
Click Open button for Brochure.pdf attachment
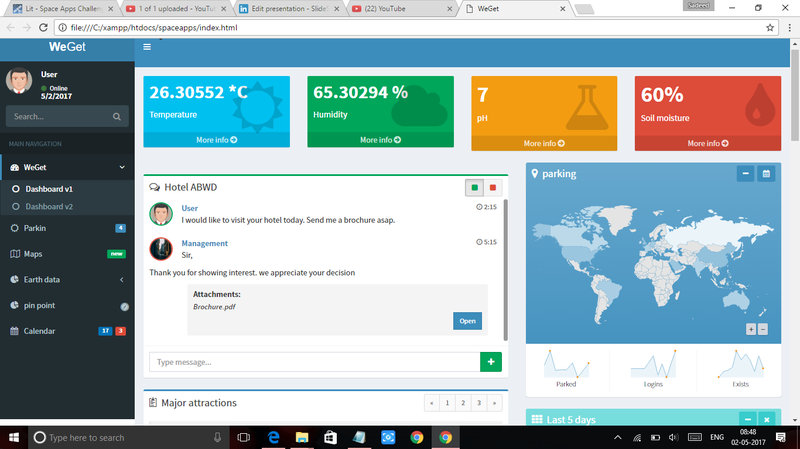click(467, 321)
